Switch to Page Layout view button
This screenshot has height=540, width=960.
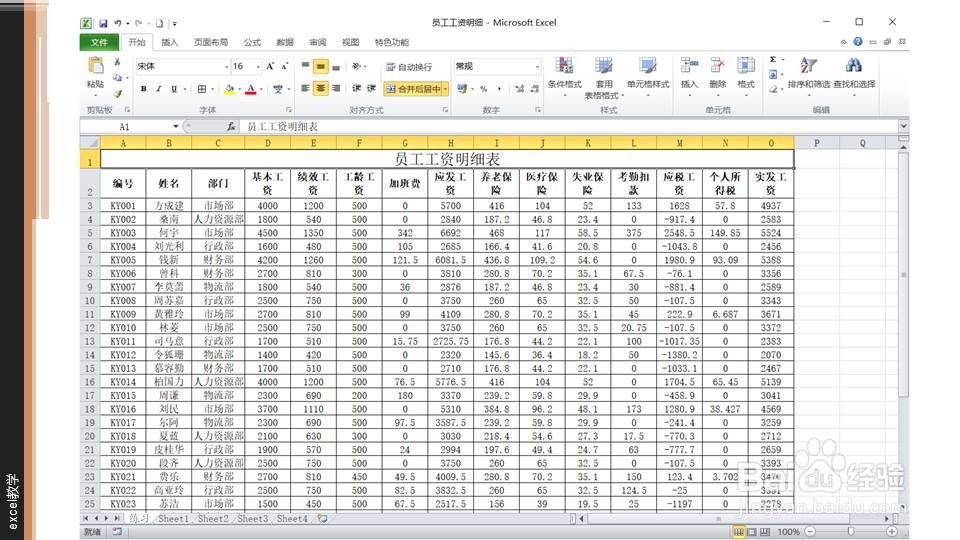pyautogui.click(x=752, y=531)
